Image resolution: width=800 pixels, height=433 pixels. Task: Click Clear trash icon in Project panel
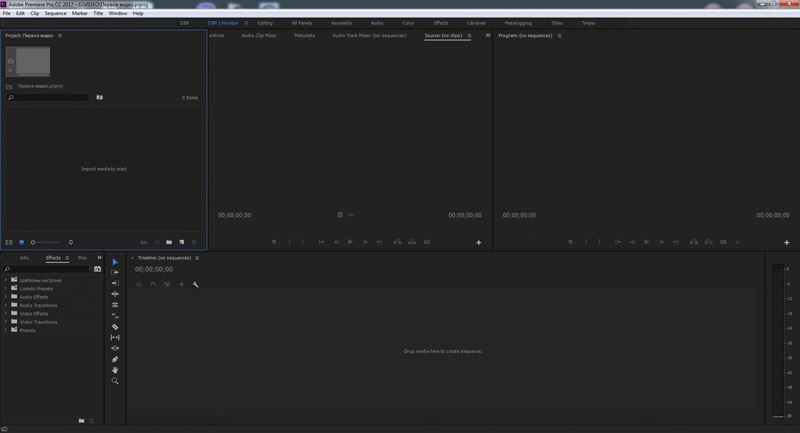point(194,242)
